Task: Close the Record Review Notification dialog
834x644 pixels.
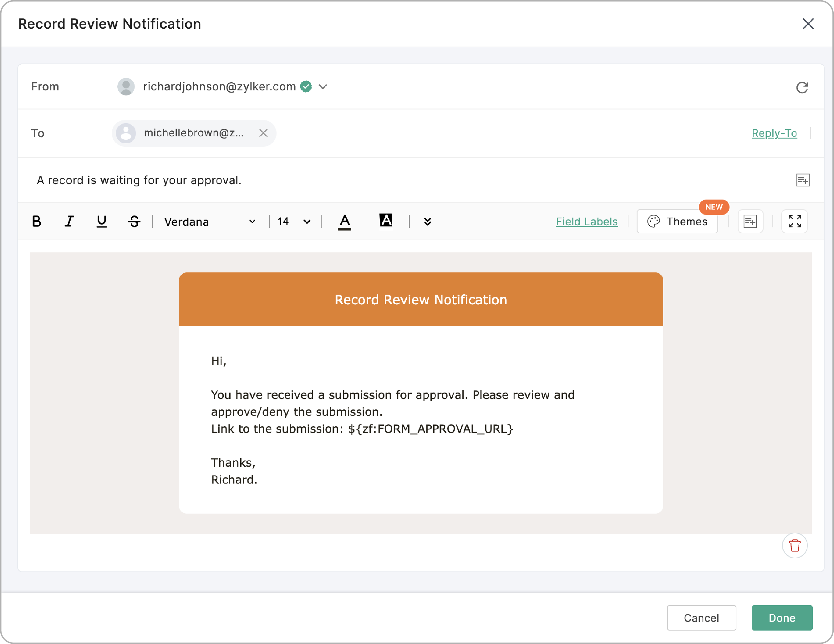Action: click(x=808, y=24)
